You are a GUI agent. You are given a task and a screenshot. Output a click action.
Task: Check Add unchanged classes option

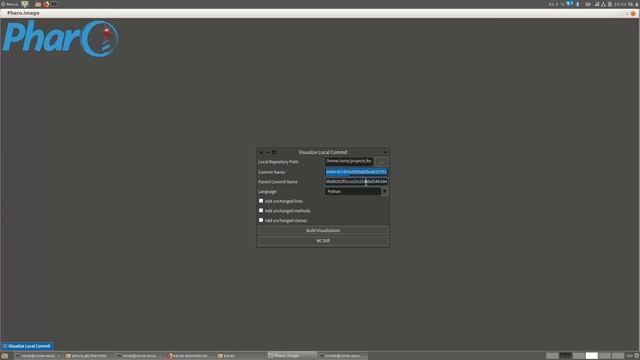261,220
